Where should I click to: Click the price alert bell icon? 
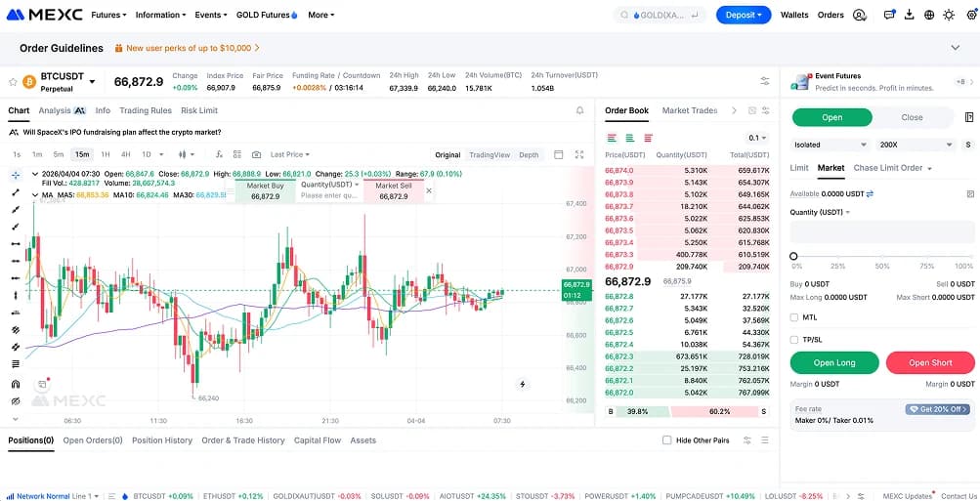point(579,110)
